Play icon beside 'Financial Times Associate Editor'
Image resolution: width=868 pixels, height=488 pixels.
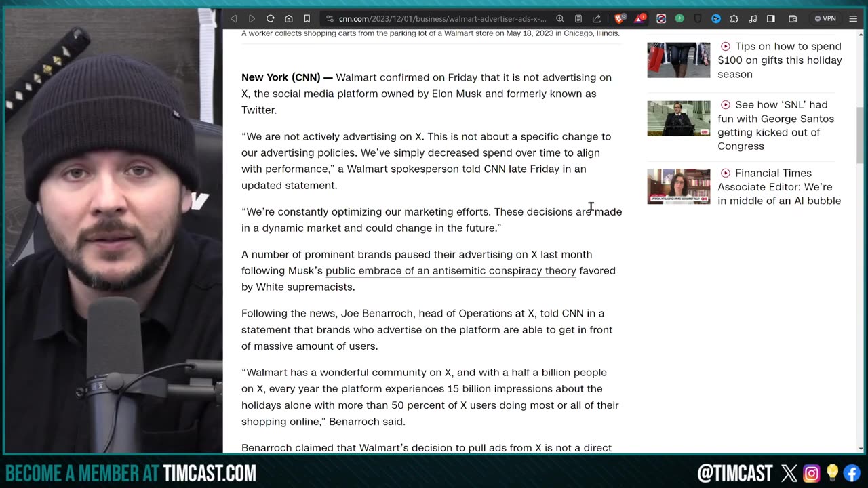click(725, 174)
